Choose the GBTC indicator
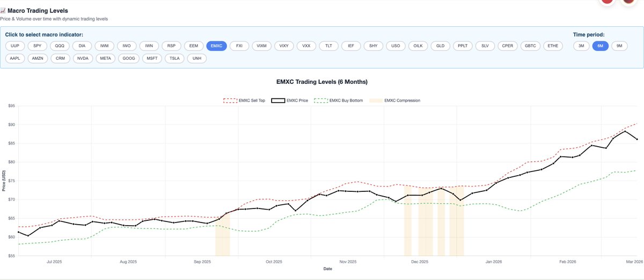This screenshot has width=644, height=280. point(531,46)
